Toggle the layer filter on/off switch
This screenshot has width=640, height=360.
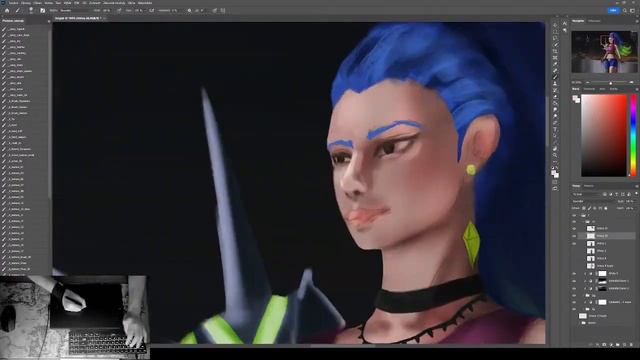pos(636,193)
